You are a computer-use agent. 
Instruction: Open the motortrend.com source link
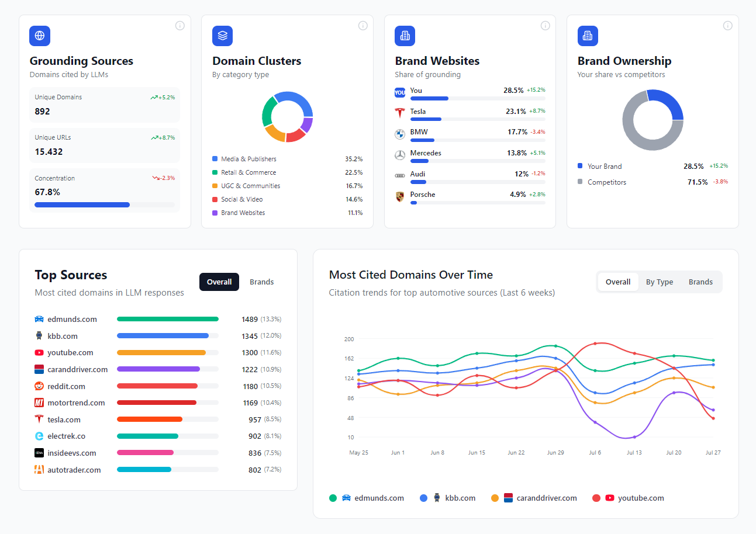point(76,403)
